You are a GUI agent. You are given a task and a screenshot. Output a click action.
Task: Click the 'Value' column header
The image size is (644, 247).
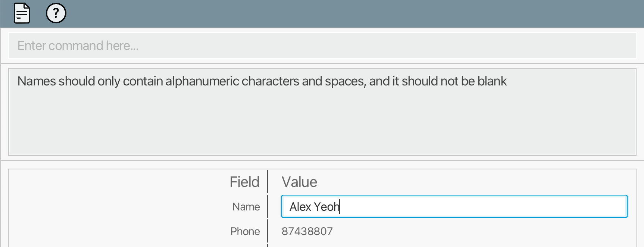click(x=299, y=182)
